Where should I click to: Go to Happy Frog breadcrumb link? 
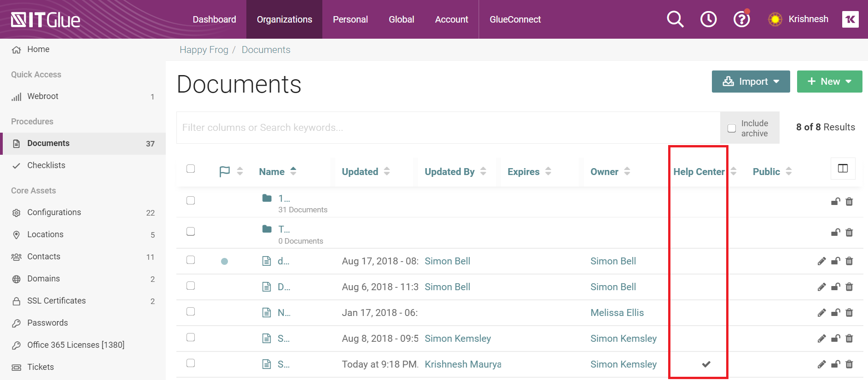pos(204,50)
